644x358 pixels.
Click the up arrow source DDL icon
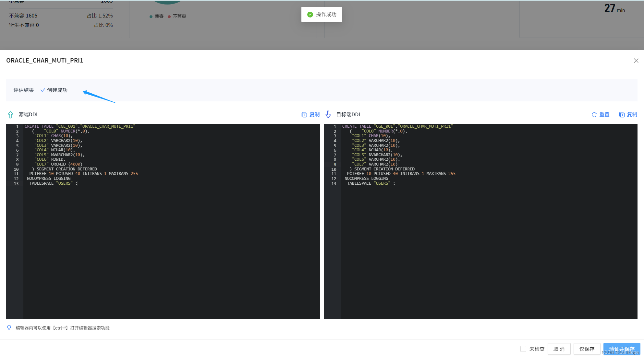[10, 115]
